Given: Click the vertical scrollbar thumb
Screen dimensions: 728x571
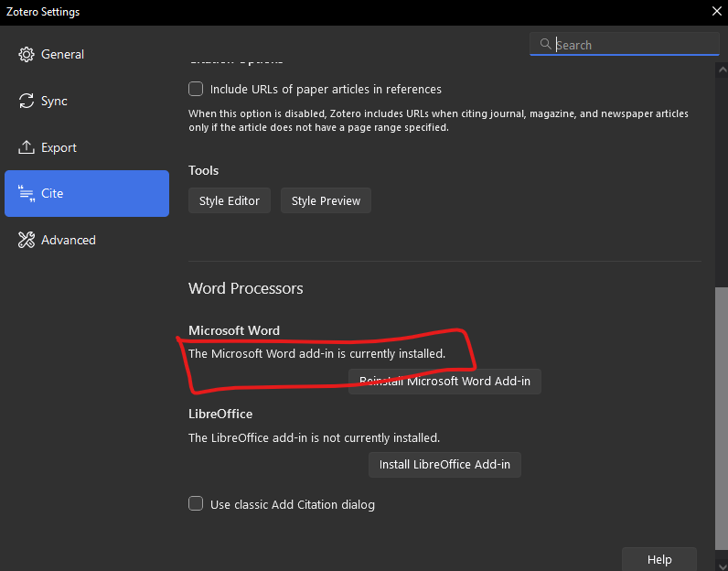Looking at the screenshot, I should point(722,418).
